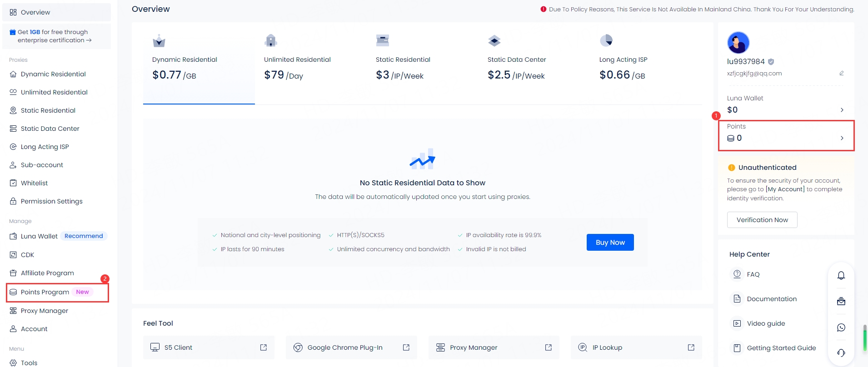The width and height of the screenshot is (868, 367).
Task: Click the headset support icon
Action: click(x=841, y=353)
